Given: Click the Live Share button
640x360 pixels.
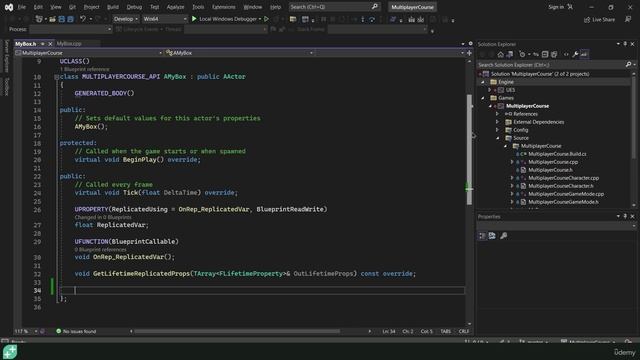Looking at the screenshot, I should tap(600, 20).
